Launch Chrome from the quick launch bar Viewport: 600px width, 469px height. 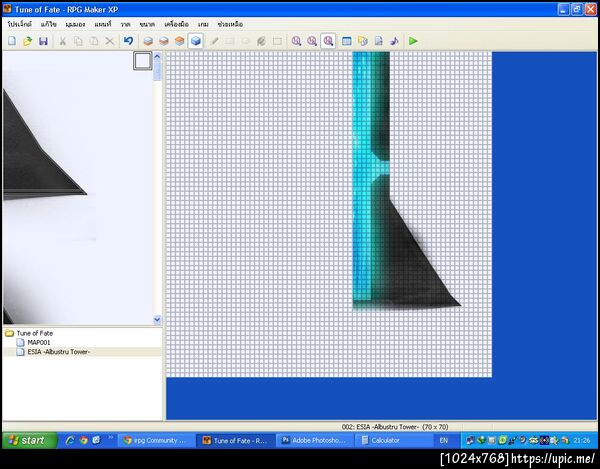[83, 440]
